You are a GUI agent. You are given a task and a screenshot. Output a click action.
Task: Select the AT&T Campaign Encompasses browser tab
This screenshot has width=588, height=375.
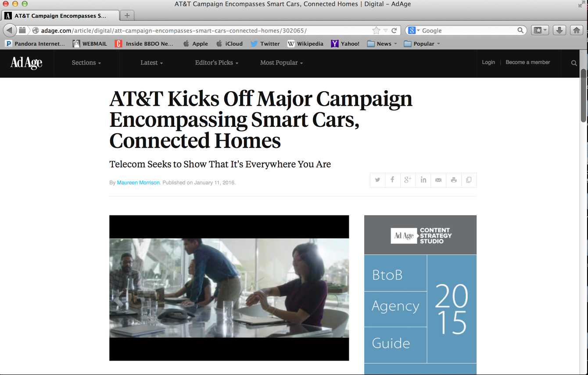60,15
